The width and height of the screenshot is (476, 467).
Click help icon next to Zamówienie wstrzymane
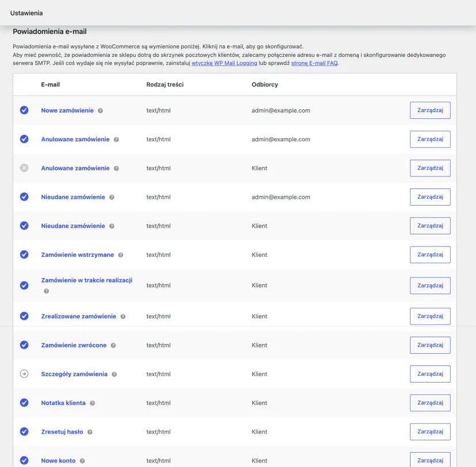121,255
